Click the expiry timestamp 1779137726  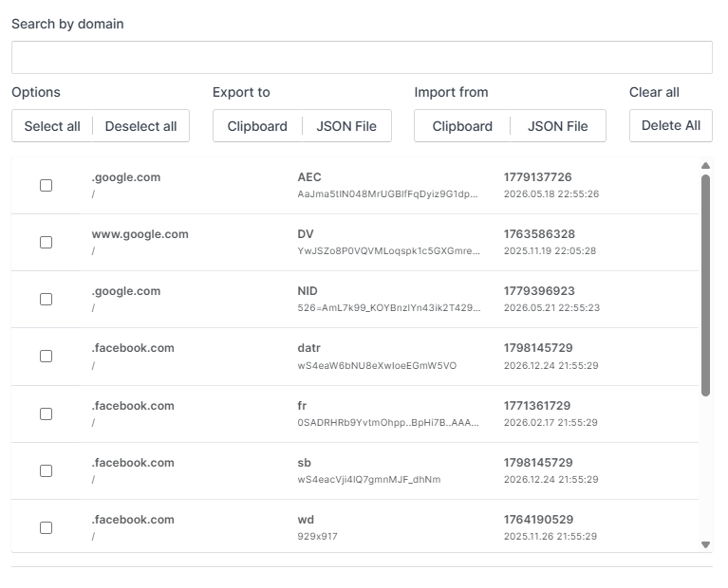tap(537, 177)
